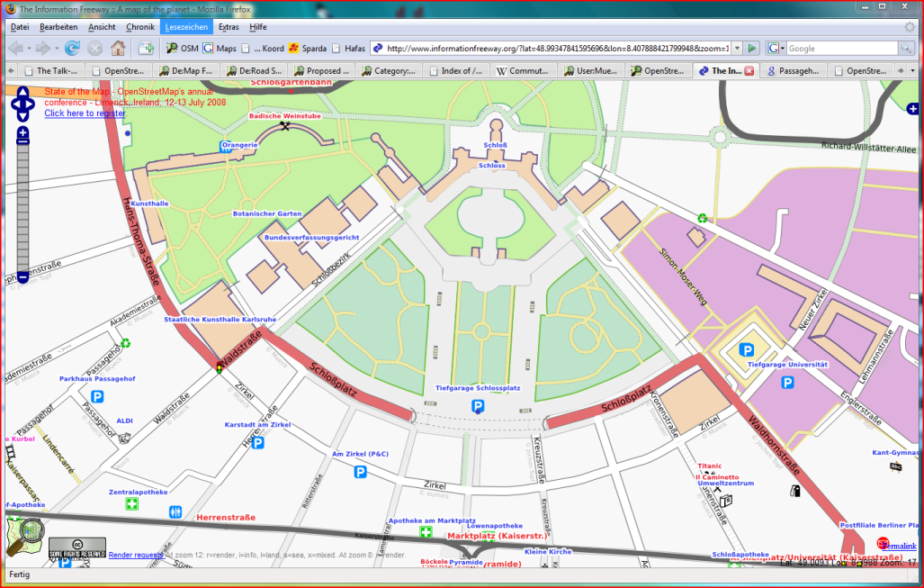Pan the map left
The width and height of the screenshot is (924, 588).
pyautogui.click(x=14, y=104)
